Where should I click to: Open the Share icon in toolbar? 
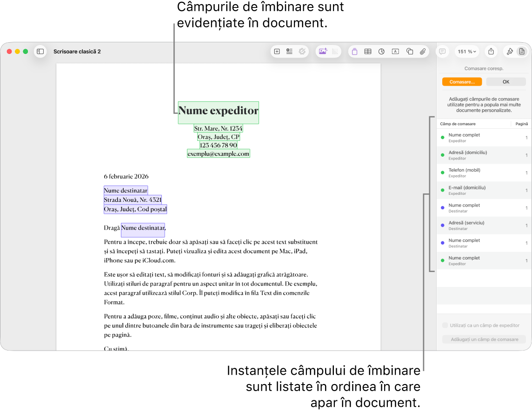(x=491, y=52)
